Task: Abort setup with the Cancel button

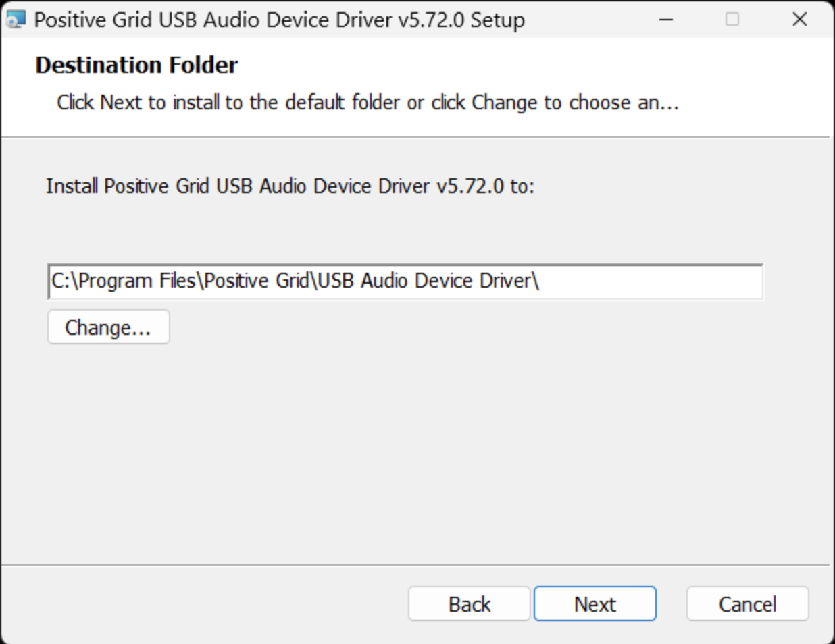Action: pyautogui.click(x=748, y=603)
